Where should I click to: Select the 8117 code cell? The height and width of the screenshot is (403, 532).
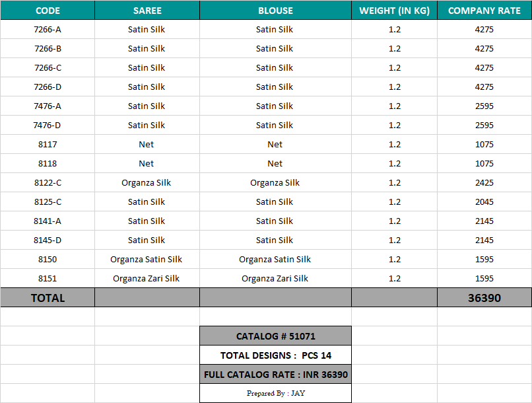48,145
